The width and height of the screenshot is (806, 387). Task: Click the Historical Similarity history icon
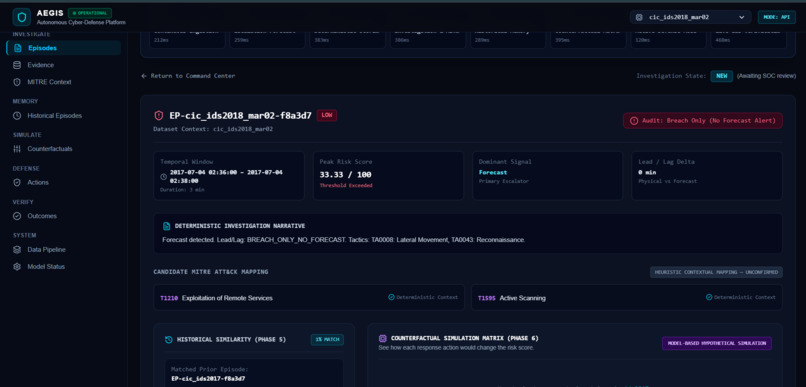169,340
